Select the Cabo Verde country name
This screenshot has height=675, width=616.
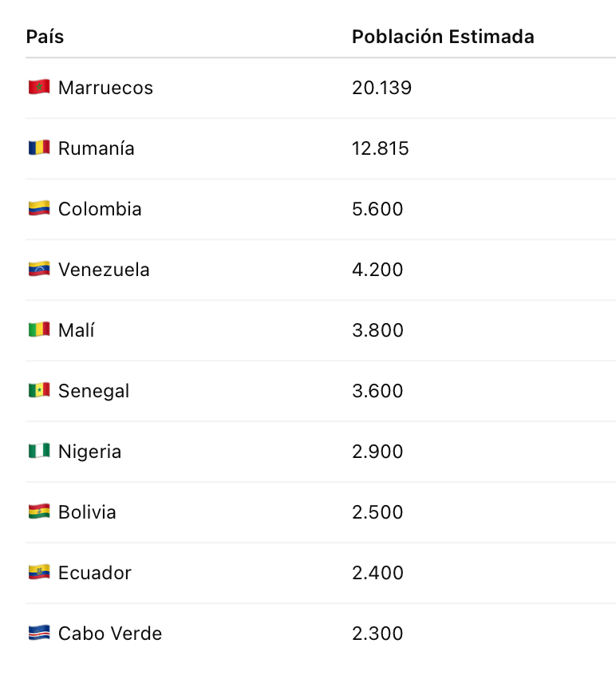point(110,634)
